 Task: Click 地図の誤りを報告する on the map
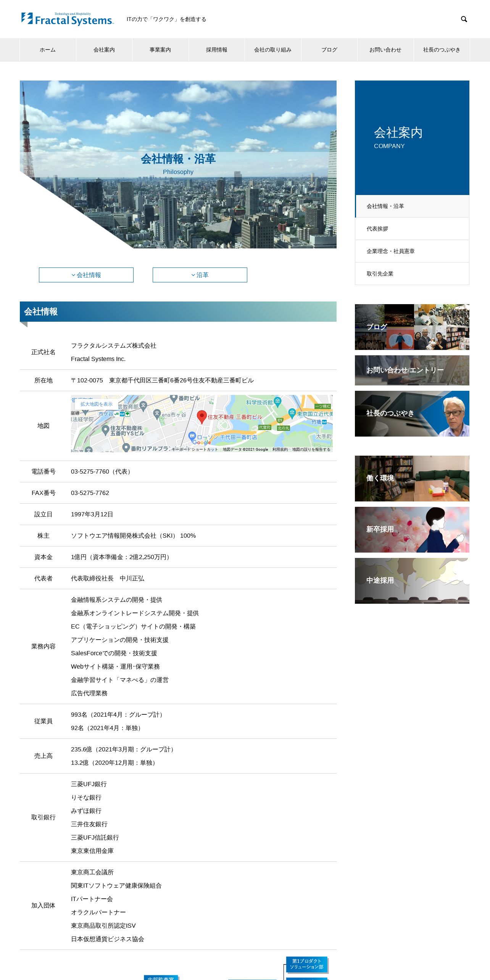(x=311, y=450)
